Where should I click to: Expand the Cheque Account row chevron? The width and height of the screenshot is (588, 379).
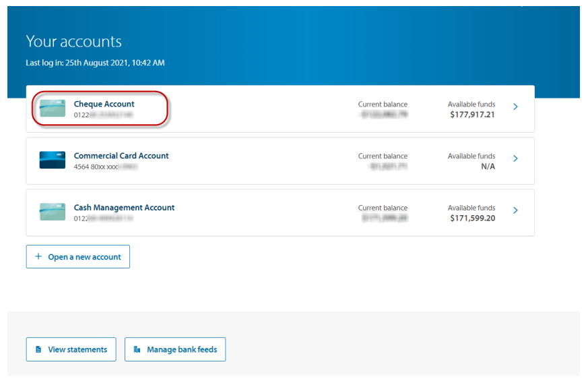[x=515, y=107]
